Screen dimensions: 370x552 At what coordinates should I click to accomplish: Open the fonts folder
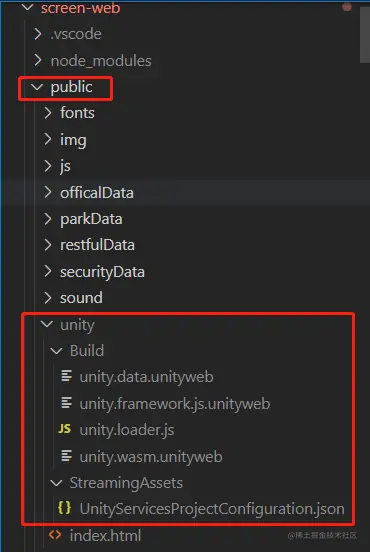[77, 113]
